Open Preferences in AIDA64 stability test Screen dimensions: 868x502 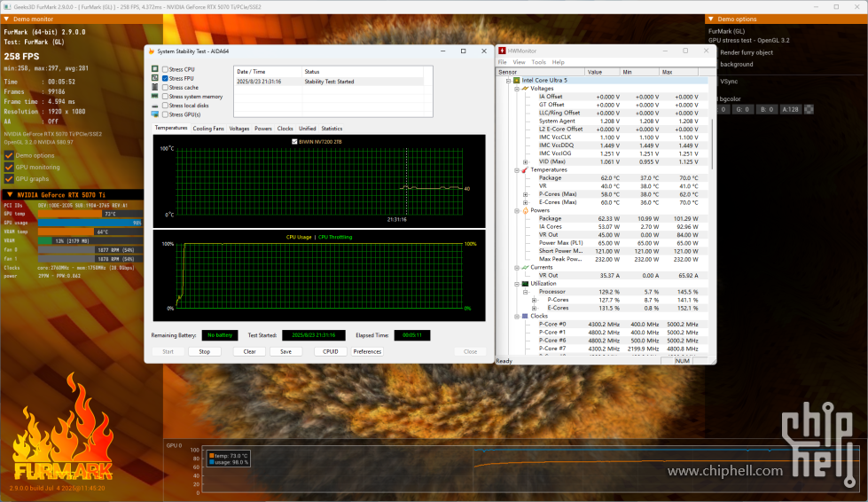click(x=367, y=351)
